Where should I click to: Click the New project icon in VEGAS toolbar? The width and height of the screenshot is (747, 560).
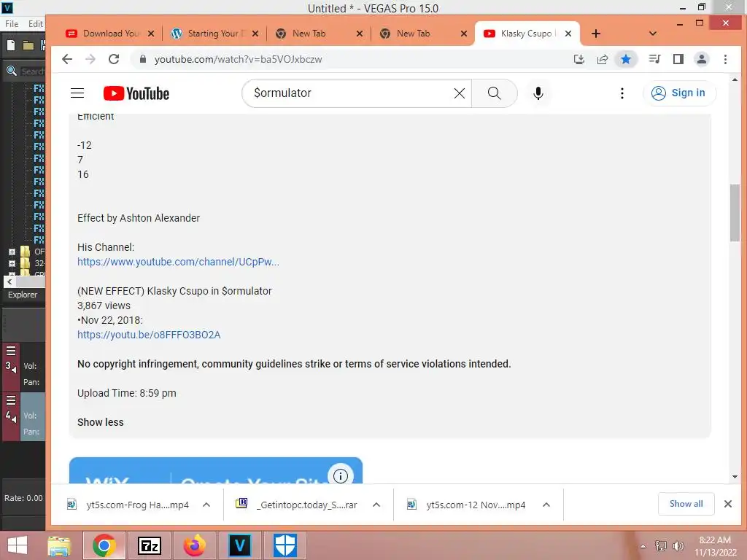tap(10, 45)
